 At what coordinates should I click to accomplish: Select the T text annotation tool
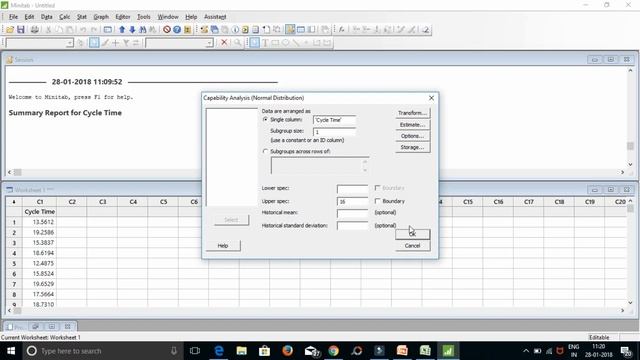[265, 42]
